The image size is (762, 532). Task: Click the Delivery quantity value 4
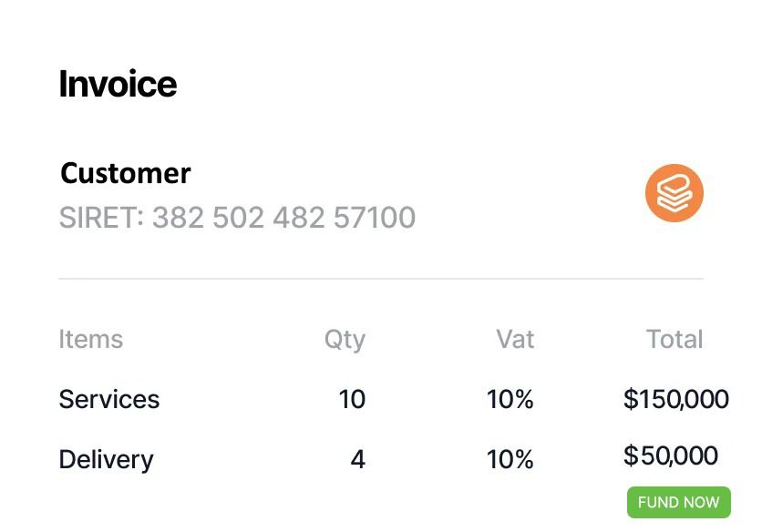point(357,460)
